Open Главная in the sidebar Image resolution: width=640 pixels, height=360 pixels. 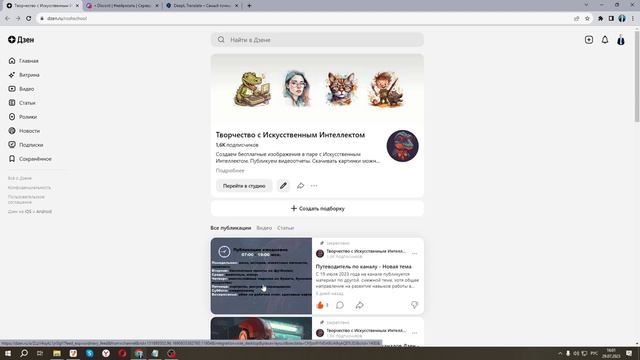click(x=23, y=61)
